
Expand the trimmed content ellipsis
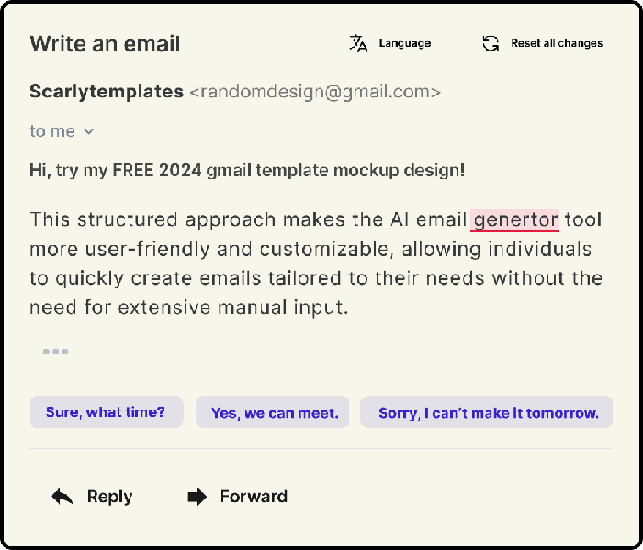pyautogui.click(x=55, y=351)
